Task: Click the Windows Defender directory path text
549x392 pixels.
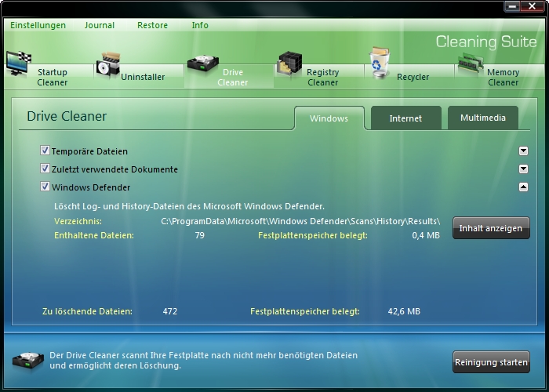Action: coord(300,221)
